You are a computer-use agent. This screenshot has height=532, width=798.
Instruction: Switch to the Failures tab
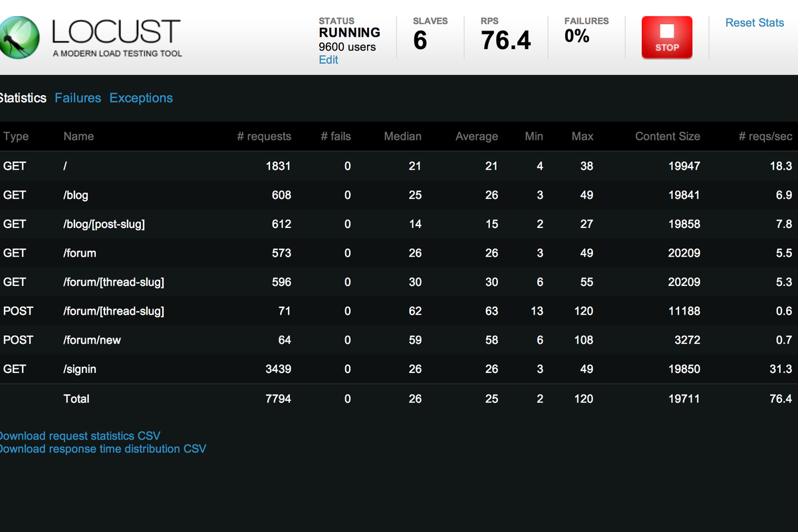(x=78, y=98)
